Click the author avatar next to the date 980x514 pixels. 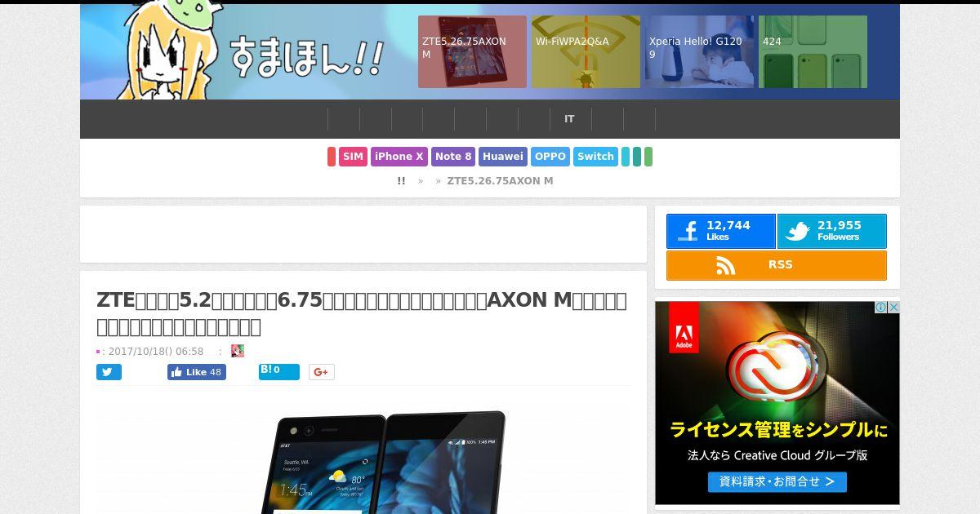click(x=238, y=351)
